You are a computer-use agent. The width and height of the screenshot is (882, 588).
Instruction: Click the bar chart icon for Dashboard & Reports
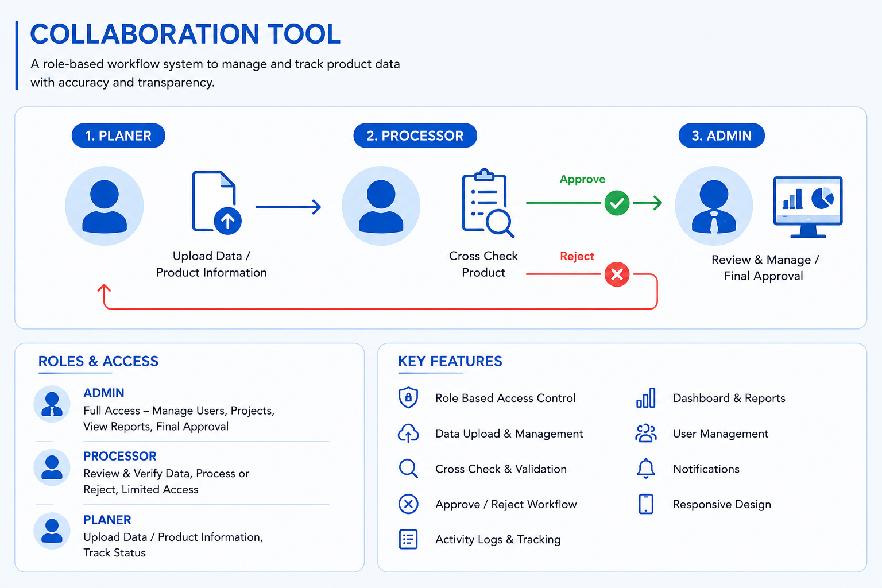[646, 397]
